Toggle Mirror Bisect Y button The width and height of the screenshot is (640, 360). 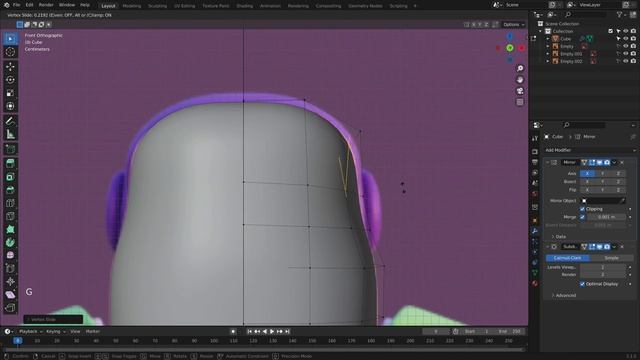(x=603, y=182)
